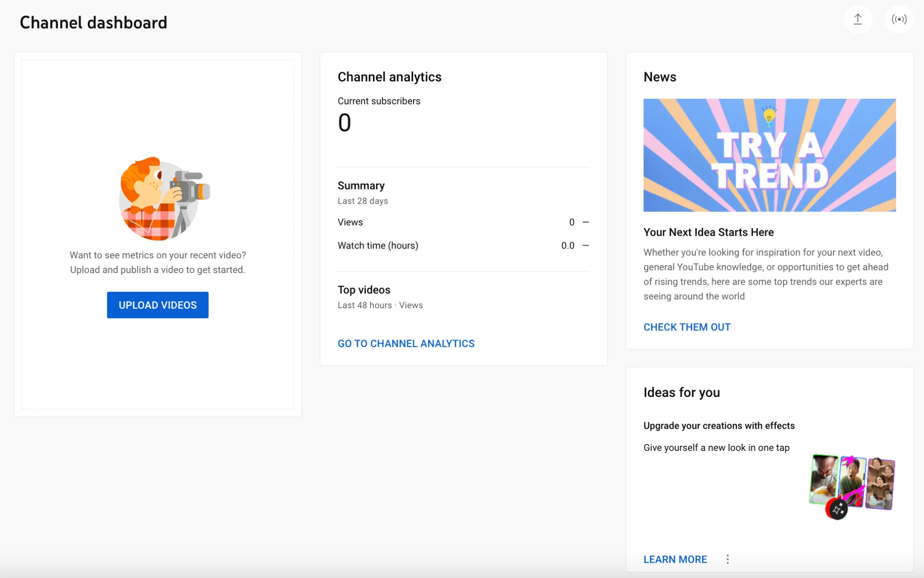Click the upload video arrow icon
Image resolution: width=924 pixels, height=578 pixels.
pyautogui.click(x=857, y=19)
